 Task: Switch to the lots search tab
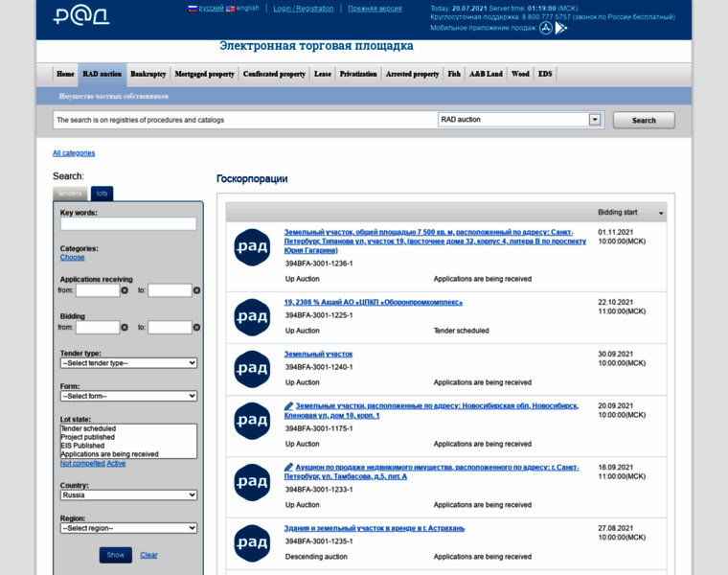(102, 194)
